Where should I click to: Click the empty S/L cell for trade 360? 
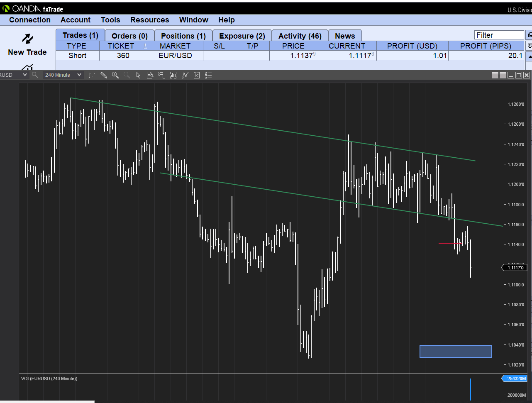219,55
